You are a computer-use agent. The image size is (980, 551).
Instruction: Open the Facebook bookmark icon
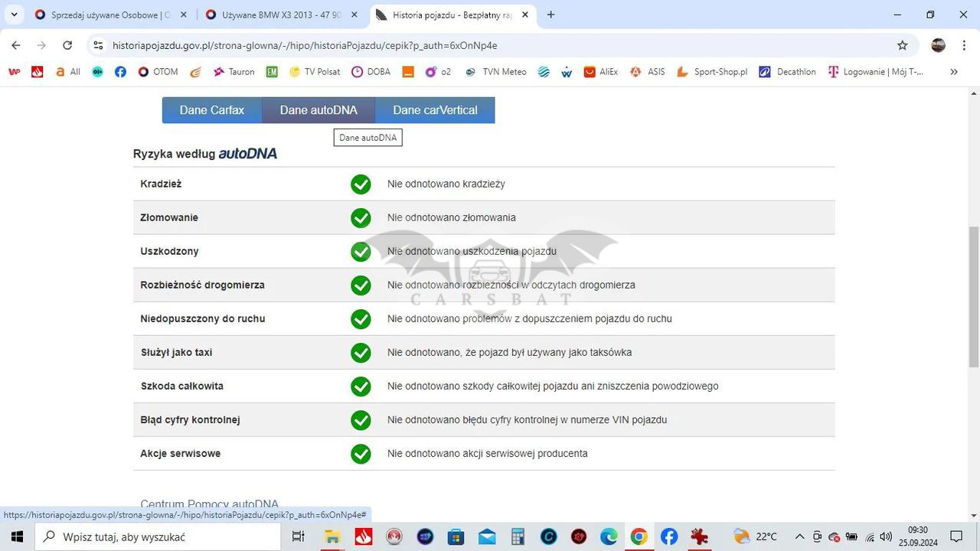click(120, 72)
